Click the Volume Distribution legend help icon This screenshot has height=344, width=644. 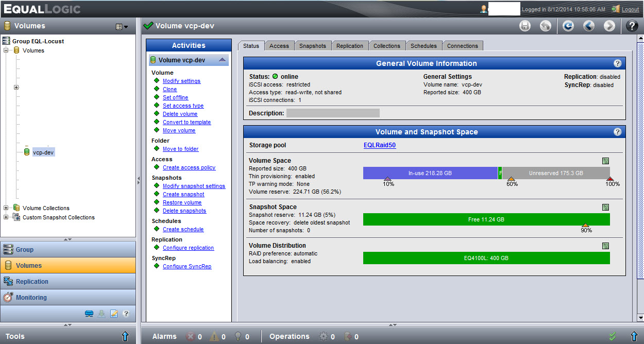(x=605, y=246)
